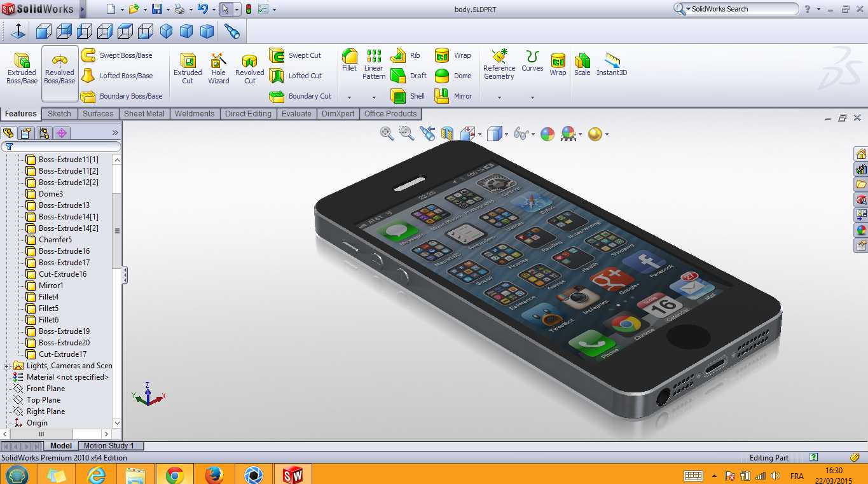The width and height of the screenshot is (868, 484).
Task: Open Edit Appearance color ball
Action: (547, 134)
